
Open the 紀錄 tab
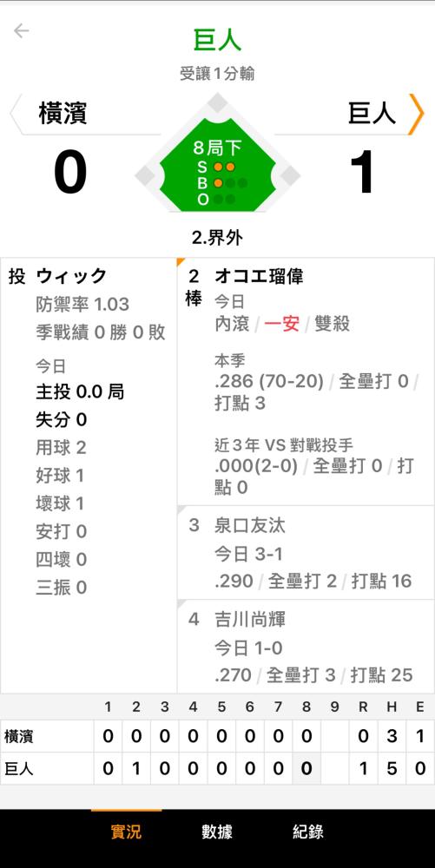(307, 832)
